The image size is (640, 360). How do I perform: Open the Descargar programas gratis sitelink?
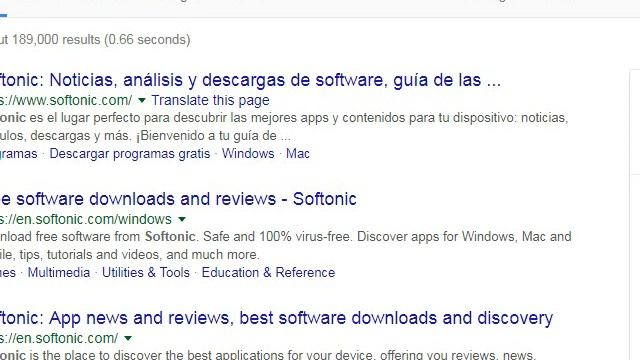[130, 154]
